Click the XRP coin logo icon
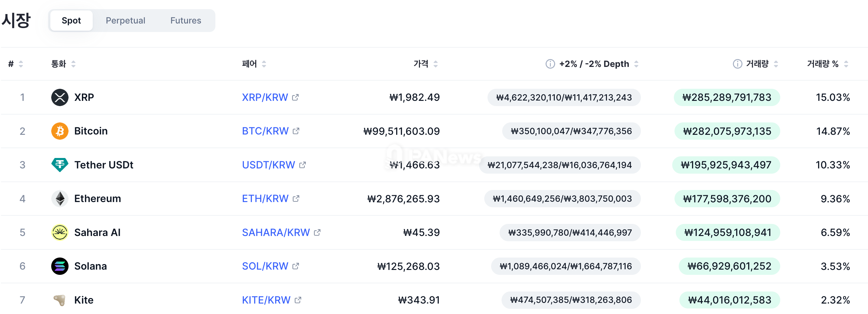This screenshot has width=868, height=314. tap(60, 97)
